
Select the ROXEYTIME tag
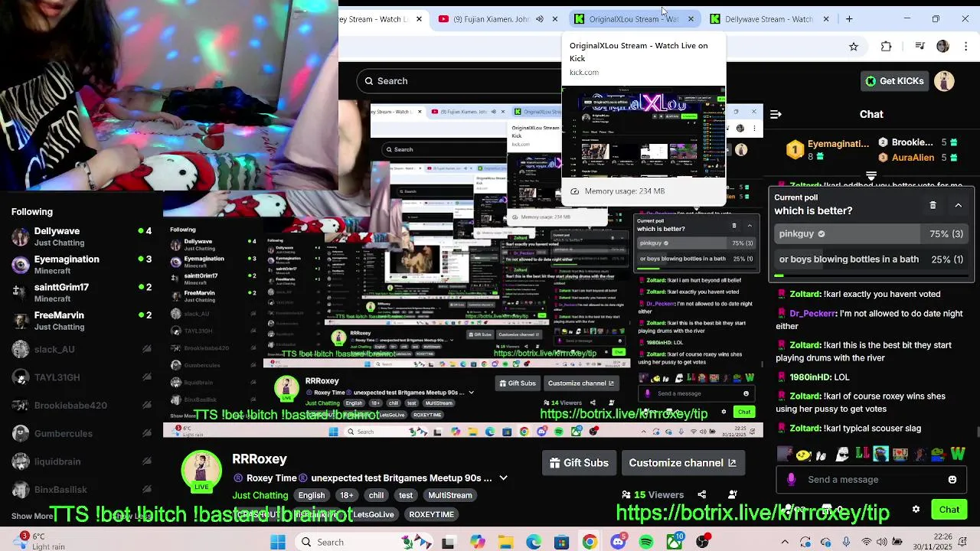(x=432, y=514)
